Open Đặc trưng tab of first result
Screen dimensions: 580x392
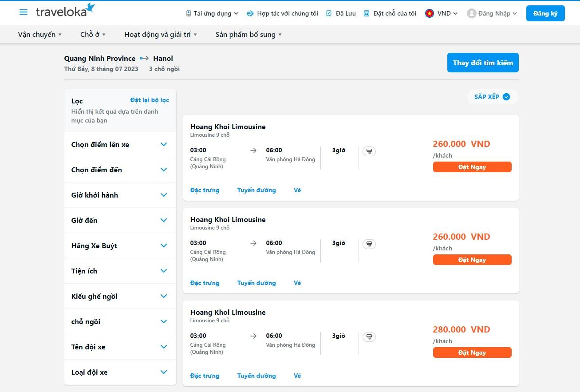205,190
